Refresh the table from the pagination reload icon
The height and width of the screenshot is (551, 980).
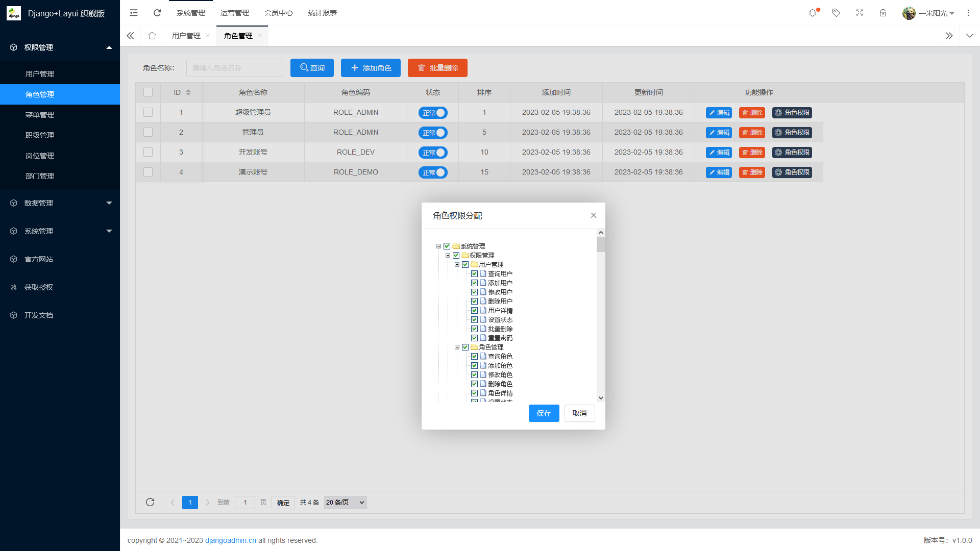(x=150, y=502)
